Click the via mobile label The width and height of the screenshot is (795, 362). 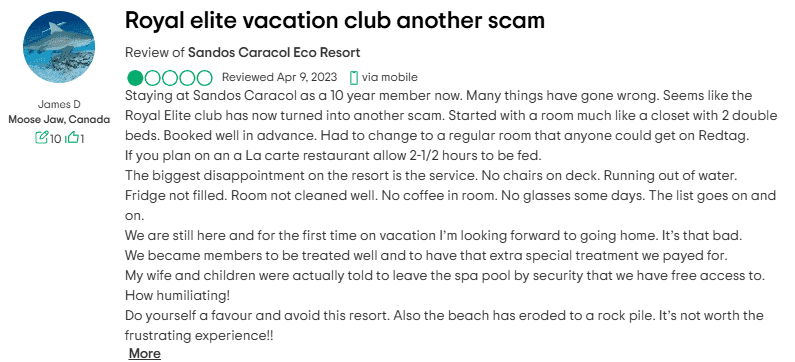pos(390,77)
